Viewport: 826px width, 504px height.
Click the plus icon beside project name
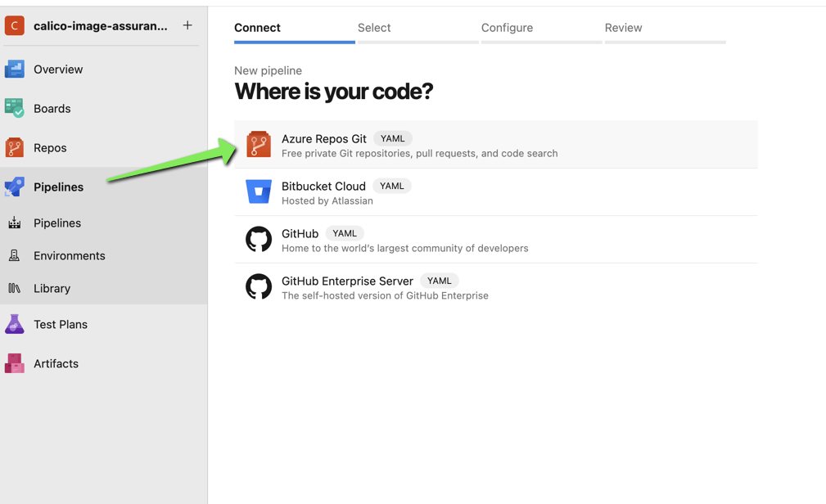pyautogui.click(x=187, y=25)
